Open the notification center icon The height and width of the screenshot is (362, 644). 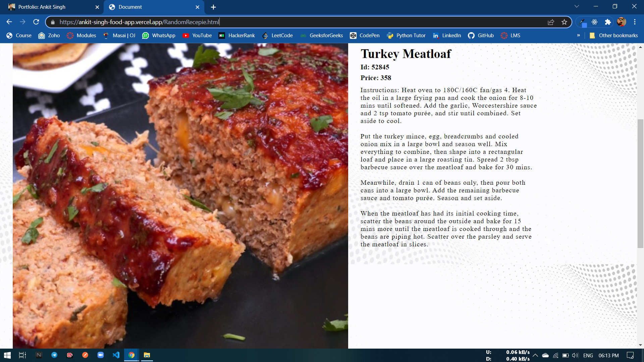[630, 355]
